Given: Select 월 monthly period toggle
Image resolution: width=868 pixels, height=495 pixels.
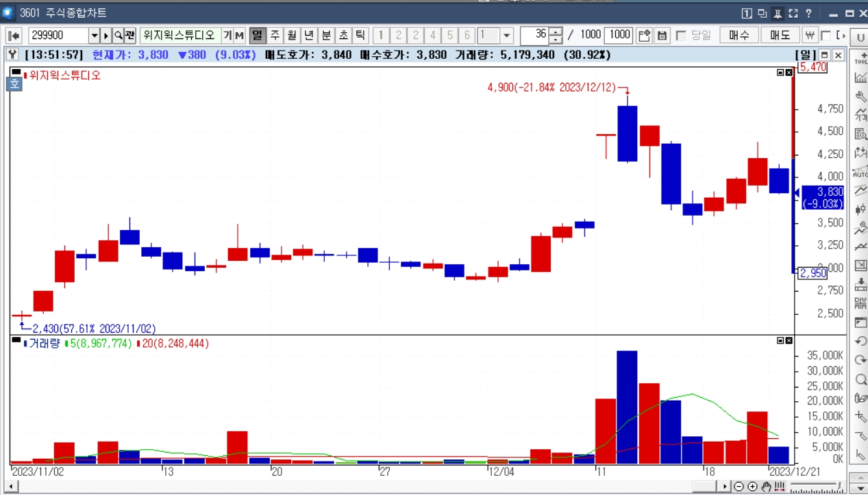Looking at the screenshot, I should point(292,36).
